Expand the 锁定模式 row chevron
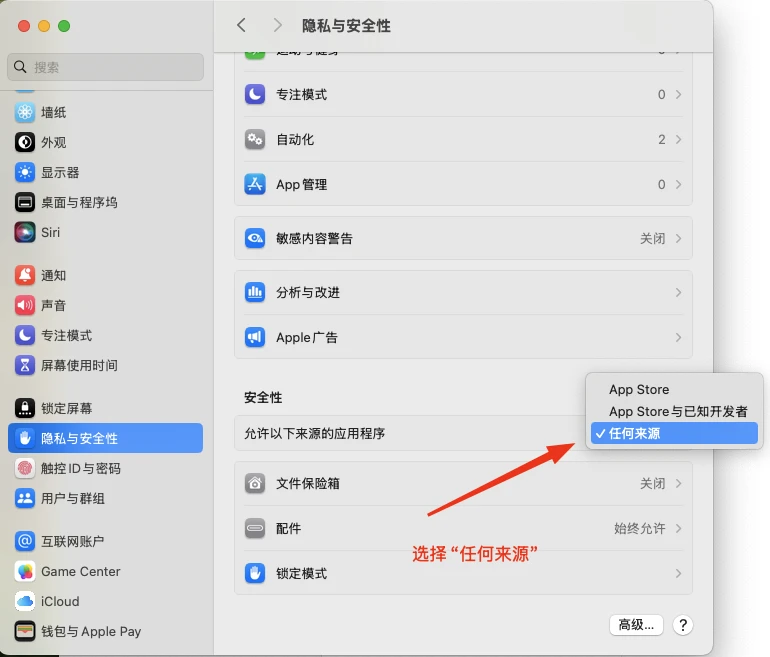Image resolution: width=770 pixels, height=657 pixels. 678,573
